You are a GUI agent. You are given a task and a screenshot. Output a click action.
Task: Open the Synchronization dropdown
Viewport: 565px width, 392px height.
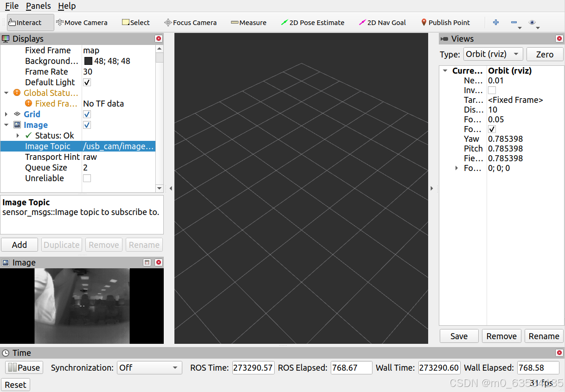click(149, 368)
